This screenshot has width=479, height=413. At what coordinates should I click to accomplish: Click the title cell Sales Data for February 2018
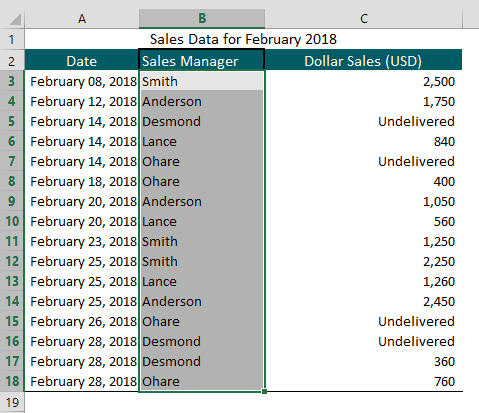pos(243,39)
